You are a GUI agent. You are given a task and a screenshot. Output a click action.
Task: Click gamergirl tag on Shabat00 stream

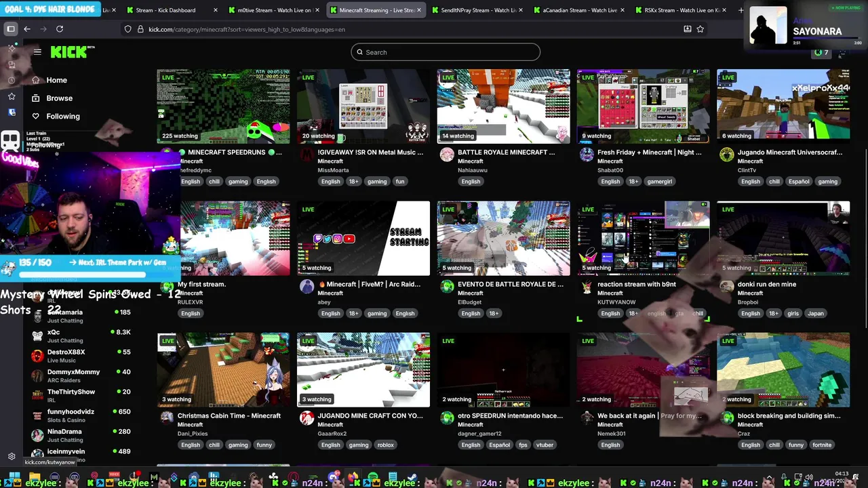(659, 182)
